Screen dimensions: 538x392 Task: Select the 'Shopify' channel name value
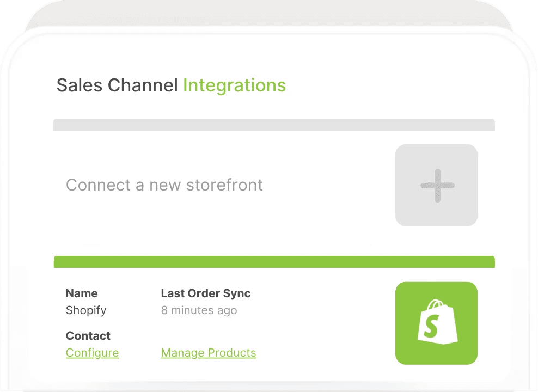click(86, 310)
